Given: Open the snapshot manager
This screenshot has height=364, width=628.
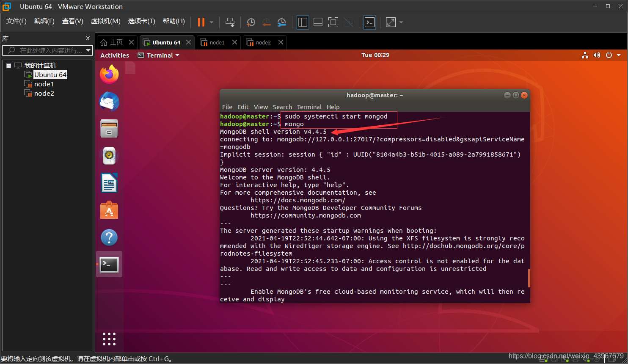Looking at the screenshot, I should click(x=281, y=22).
